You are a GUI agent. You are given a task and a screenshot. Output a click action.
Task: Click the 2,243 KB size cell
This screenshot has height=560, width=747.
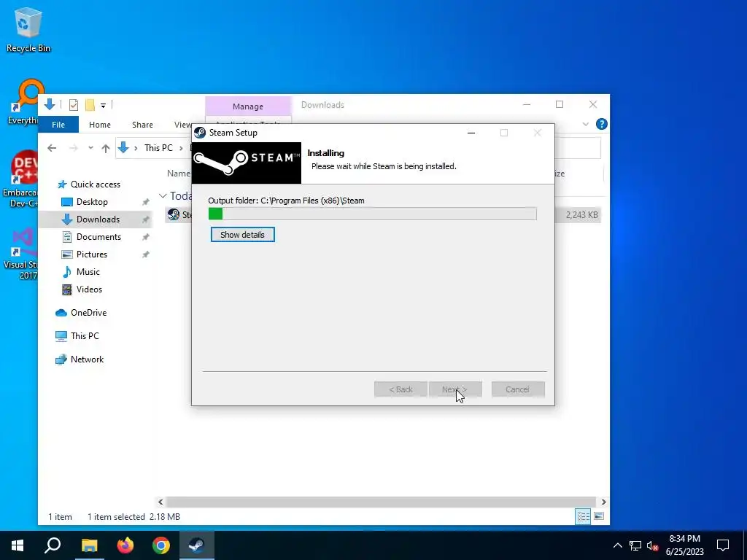(581, 215)
